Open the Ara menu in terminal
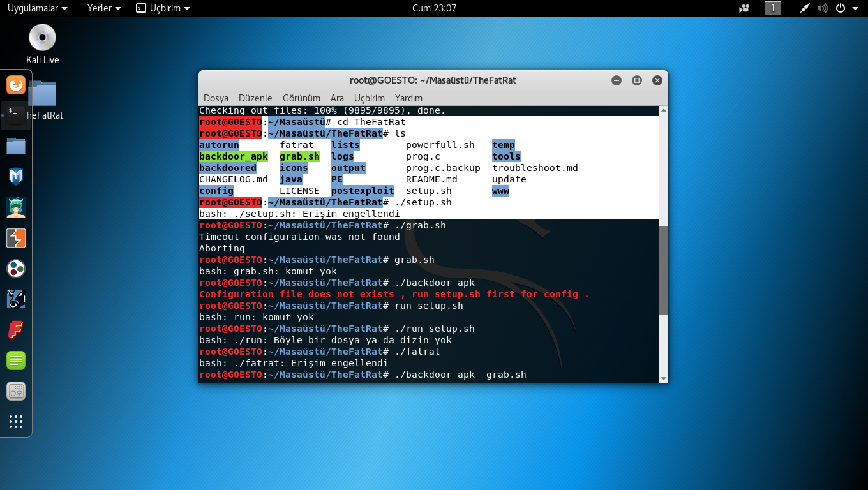This screenshot has width=868, height=490. pos(337,98)
